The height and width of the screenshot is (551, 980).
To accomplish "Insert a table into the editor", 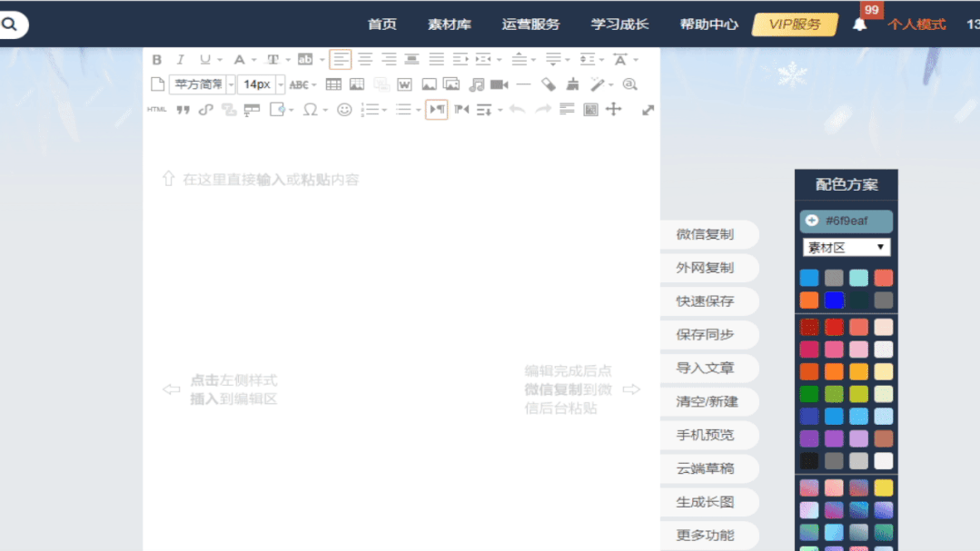I will [333, 84].
